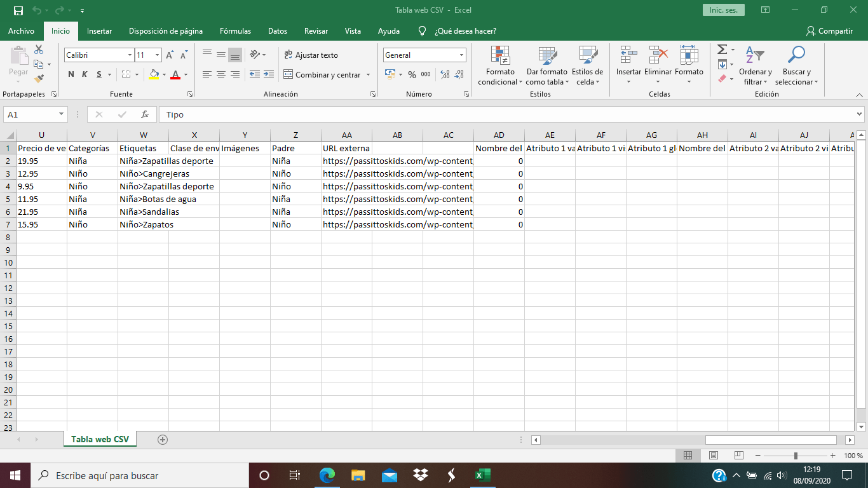Viewport: 868px width, 488px height.
Task: Open the font size 11 dropdown
Action: pyautogui.click(x=157, y=55)
